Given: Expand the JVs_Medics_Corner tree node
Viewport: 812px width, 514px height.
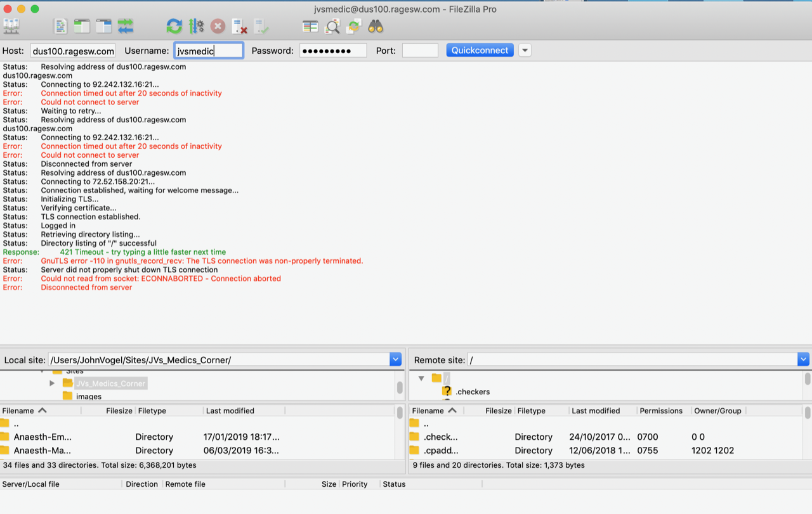Looking at the screenshot, I should coord(52,383).
